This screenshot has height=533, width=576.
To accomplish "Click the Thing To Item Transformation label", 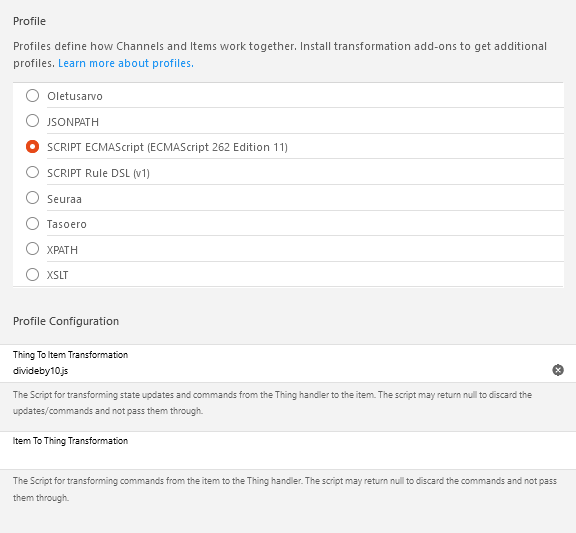I will pyautogui.click(x=70, y=355).
